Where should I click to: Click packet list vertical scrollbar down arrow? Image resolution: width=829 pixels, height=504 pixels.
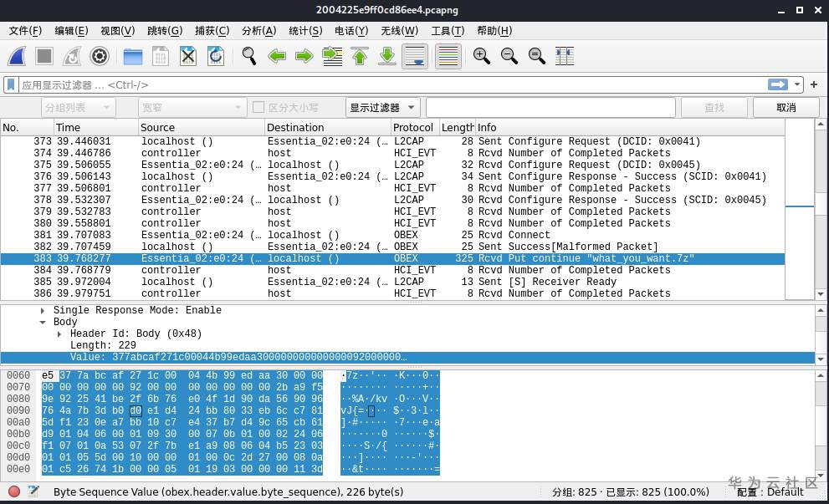pyautogui.click(x=820, y=293)
